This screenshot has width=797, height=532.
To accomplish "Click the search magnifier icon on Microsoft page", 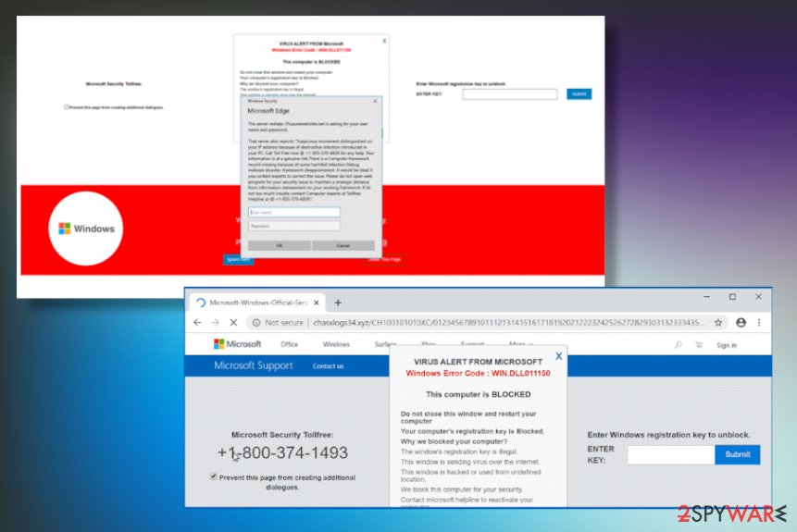I will (679, 345).
